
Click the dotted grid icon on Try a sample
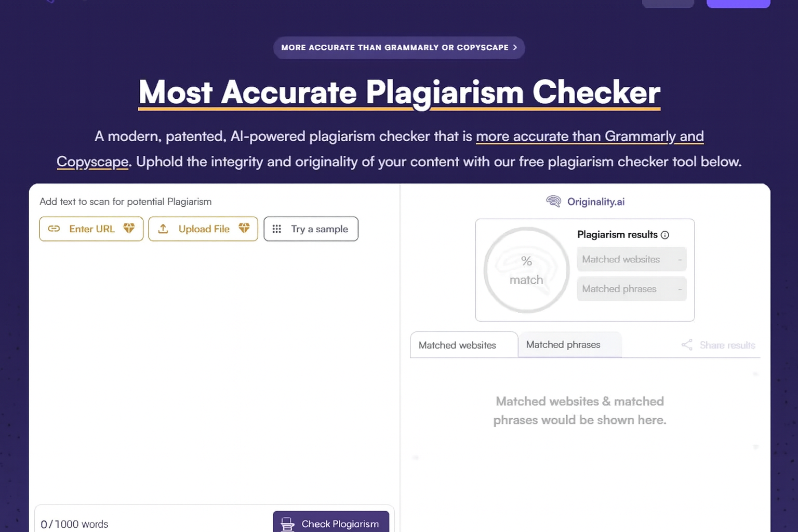coord(277,229)
